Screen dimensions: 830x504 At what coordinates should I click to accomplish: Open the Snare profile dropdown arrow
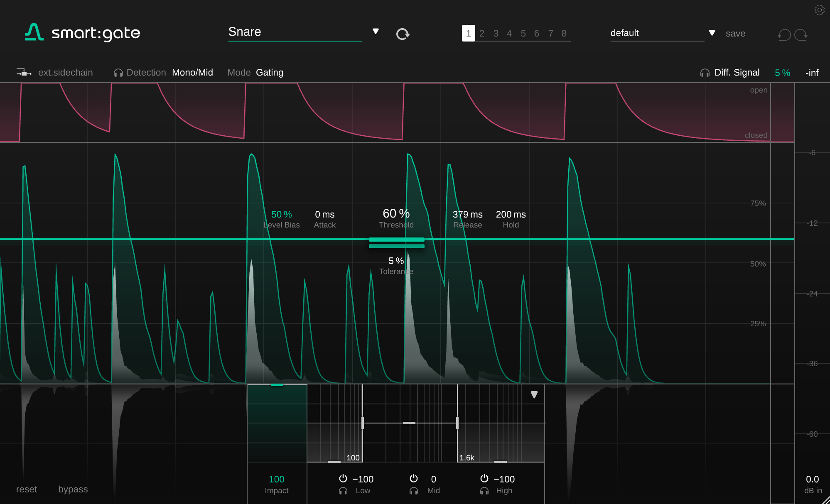376,32
